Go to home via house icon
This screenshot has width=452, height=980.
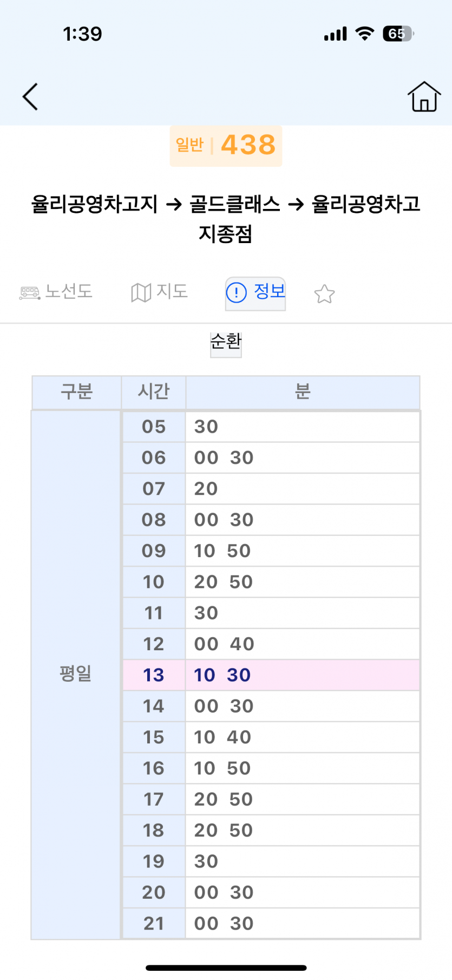424,97
